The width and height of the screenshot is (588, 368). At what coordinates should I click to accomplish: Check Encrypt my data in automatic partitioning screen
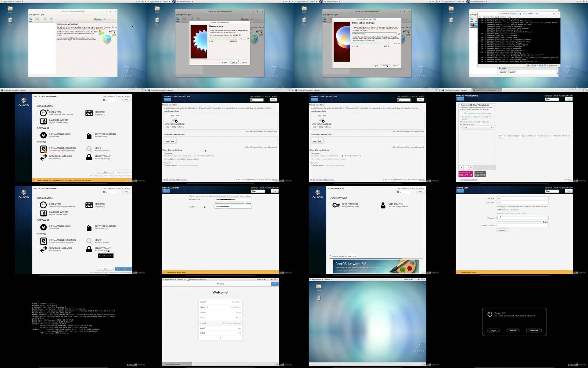[165, 165]
